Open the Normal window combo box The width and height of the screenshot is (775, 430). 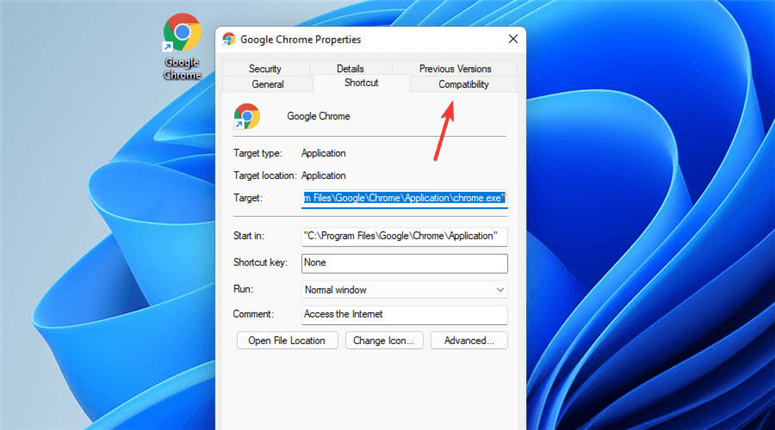(x=404, y=290)
